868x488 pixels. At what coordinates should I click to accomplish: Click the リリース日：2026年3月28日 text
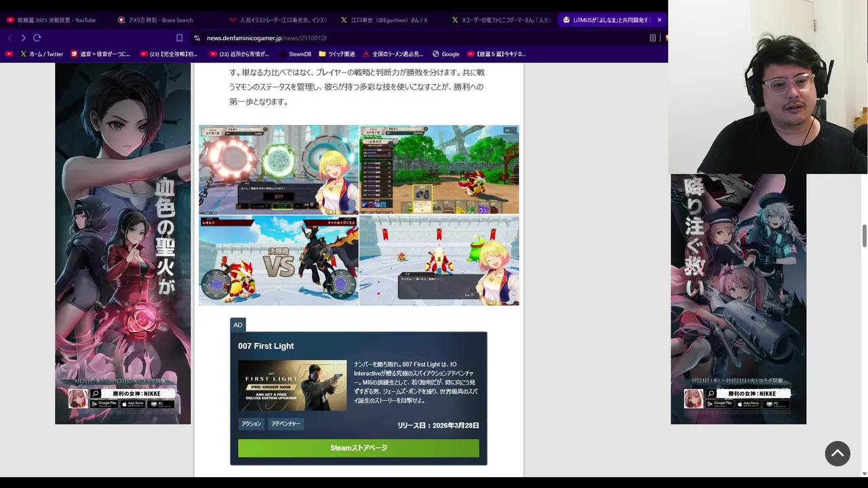pyautogui.click(x=438, y=426)
